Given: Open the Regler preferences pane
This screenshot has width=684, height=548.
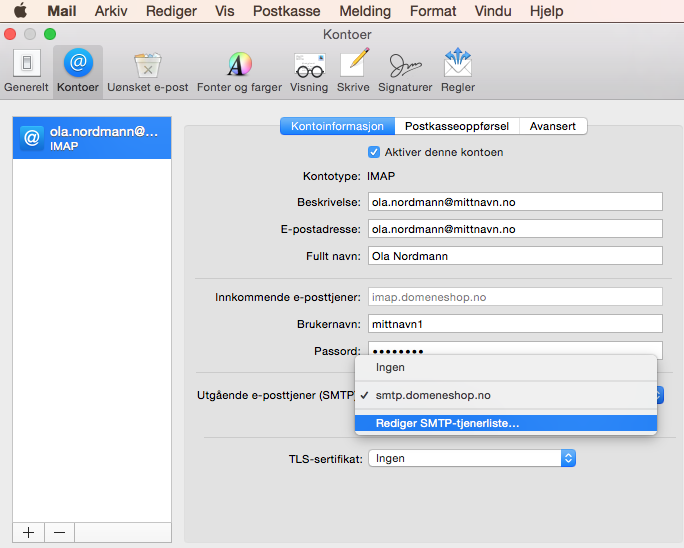Looking at the screenshot, I should tap(457, 70).
